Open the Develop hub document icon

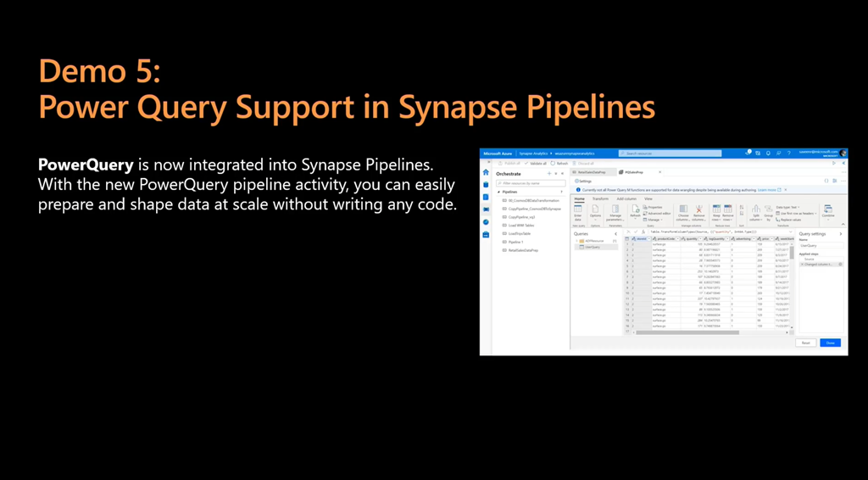point(486,197)
